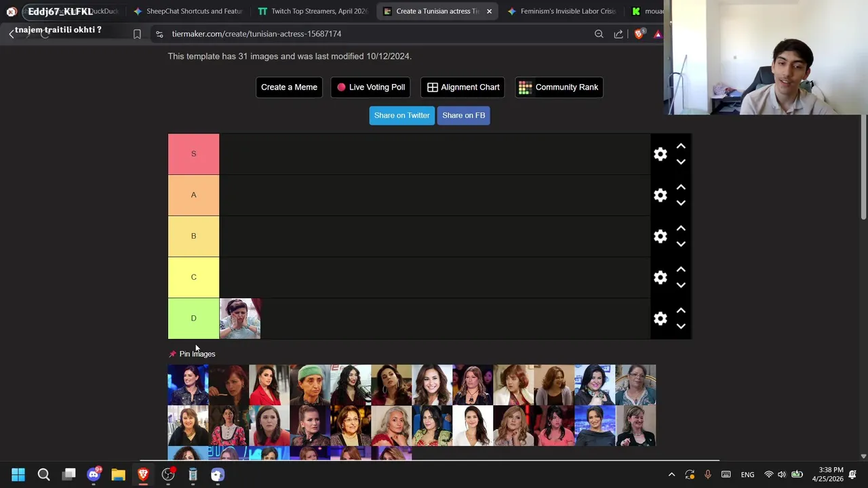The height and width of the screenshot is (488, 868).
Task: Open Brave Rewards triangle icon
Action: tap(657, 34)
